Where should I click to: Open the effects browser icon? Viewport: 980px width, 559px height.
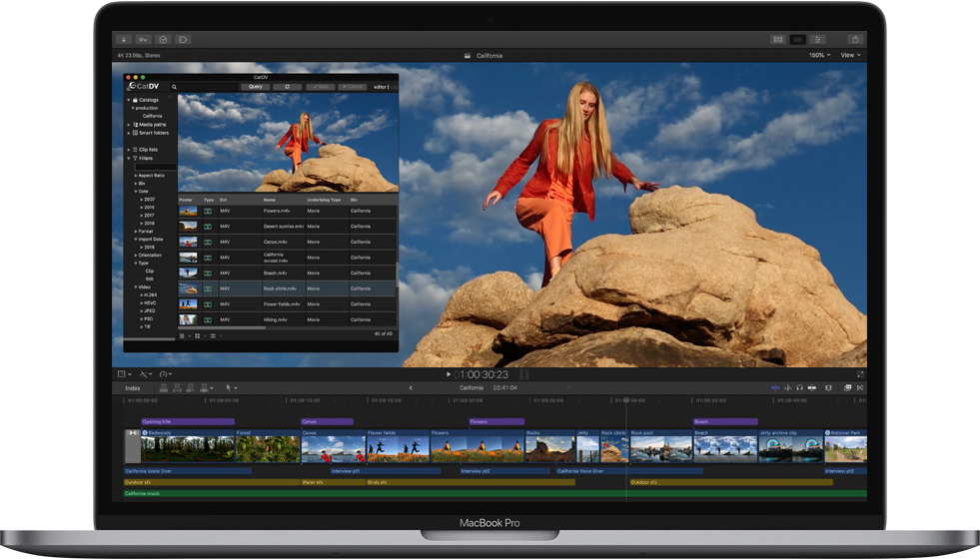[x=847, y=388]
